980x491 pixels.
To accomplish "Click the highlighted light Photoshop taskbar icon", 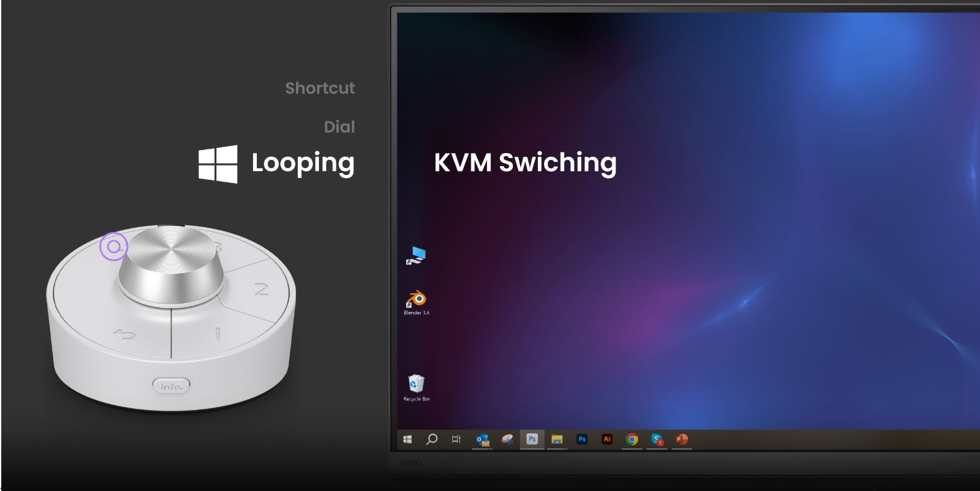I will (x=532, y=439).
